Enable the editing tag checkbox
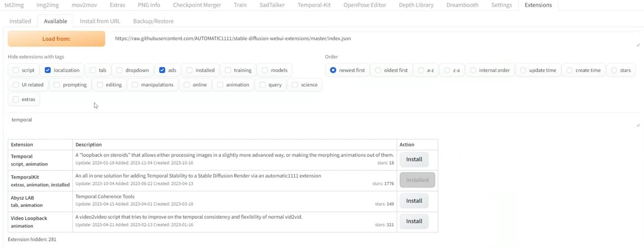This screenshot has height=248, width=644. click(100, 85)
